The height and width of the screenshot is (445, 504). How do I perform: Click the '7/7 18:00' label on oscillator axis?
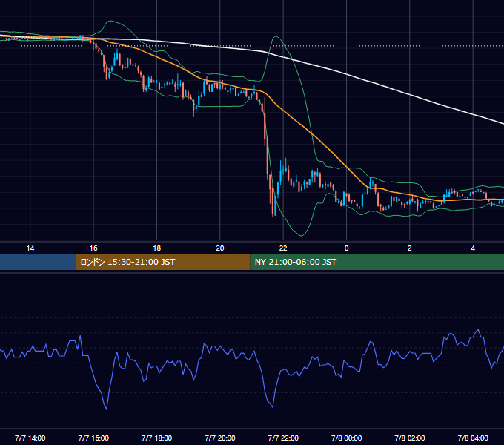157,438
